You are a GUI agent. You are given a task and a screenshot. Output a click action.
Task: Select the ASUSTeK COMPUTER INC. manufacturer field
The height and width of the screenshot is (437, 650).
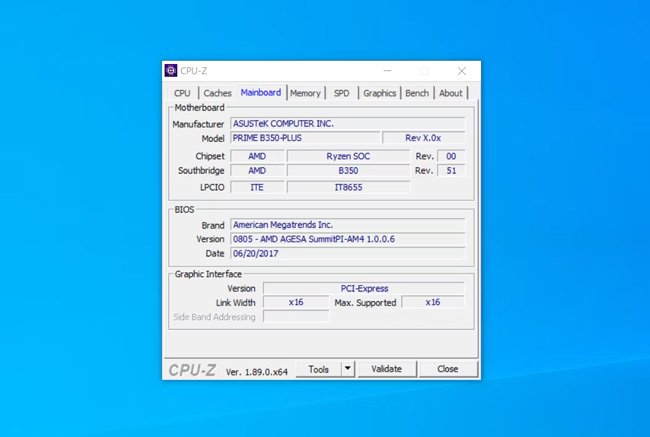(348, 124)
